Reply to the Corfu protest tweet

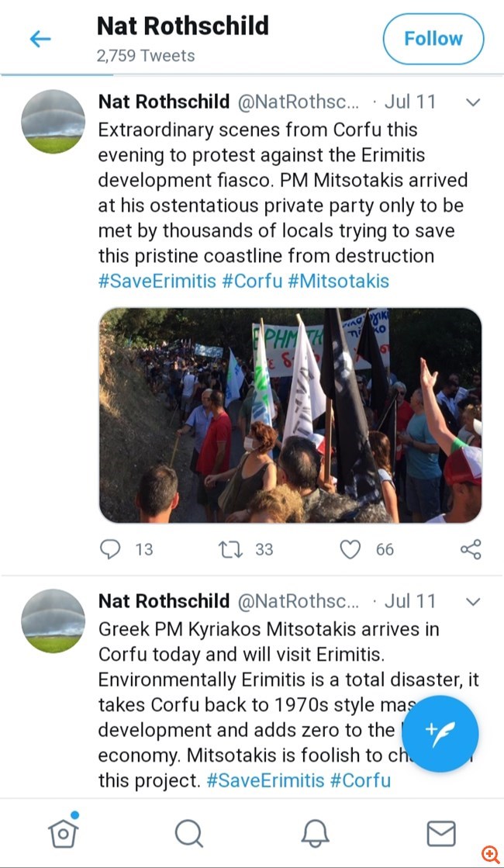(112, 549)
